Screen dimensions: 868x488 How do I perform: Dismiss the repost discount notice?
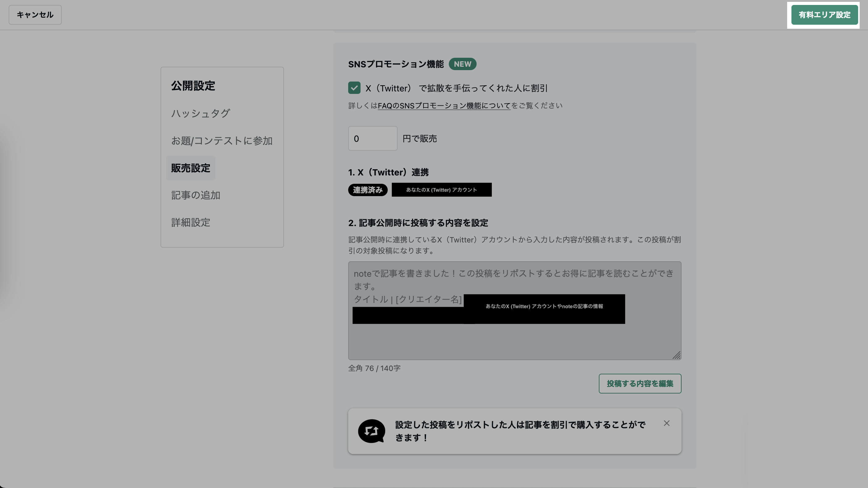pos(666,423)
